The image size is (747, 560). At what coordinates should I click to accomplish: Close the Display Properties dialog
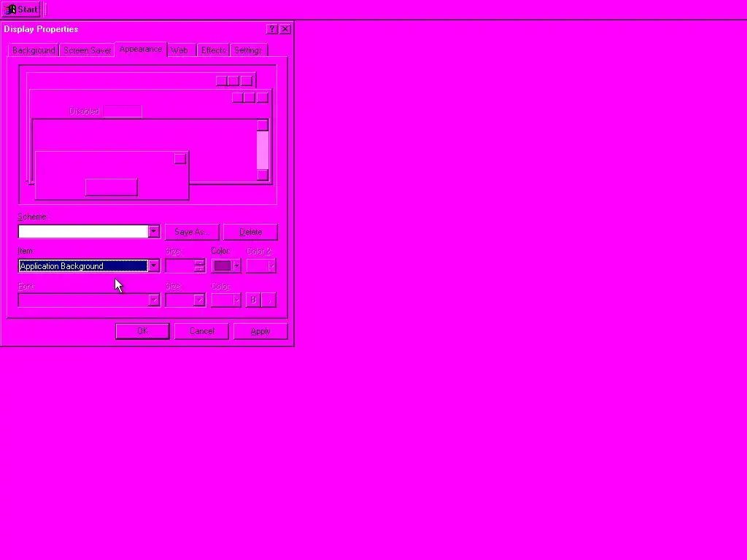(x=285, y=29)
